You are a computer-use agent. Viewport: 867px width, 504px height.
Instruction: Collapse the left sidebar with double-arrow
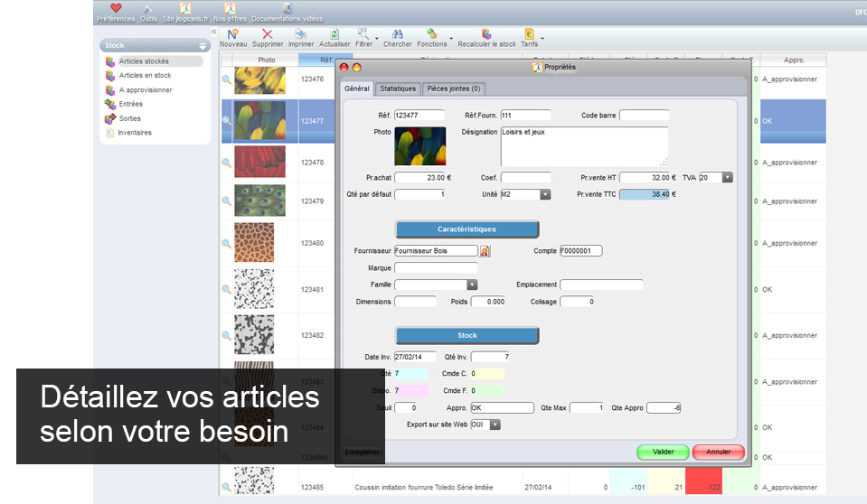pyautogui.click(x=213, y=32)
